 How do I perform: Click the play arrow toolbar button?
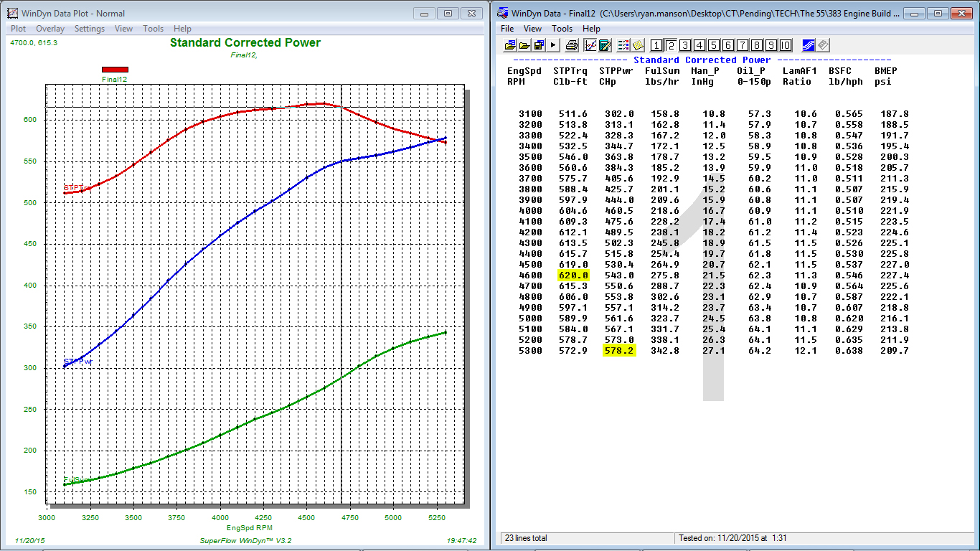click(x=553, y=45)
